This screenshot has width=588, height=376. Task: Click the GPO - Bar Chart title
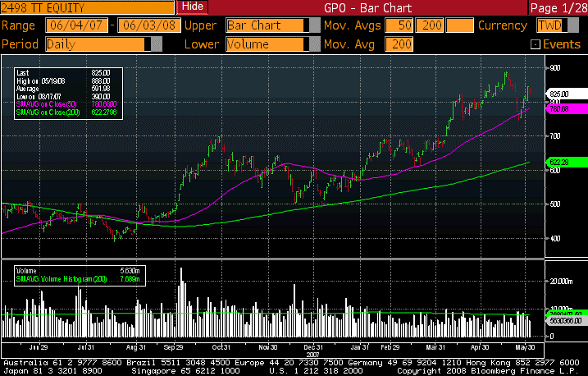pyautogui.click(x=367, y=7)
